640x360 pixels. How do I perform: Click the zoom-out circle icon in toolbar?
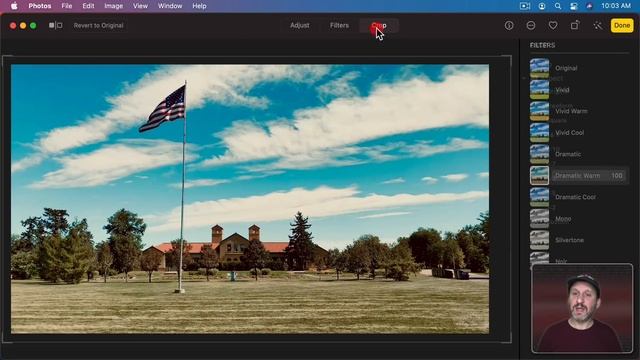coord(531,25)
